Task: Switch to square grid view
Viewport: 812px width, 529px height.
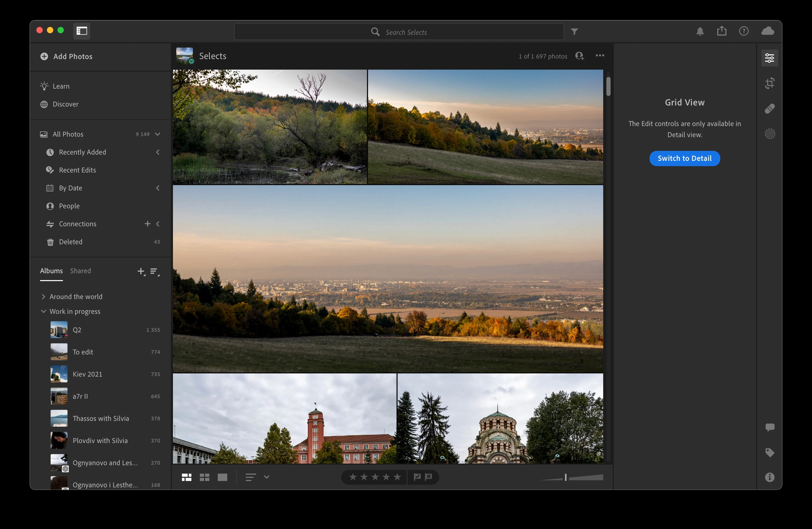Action: coord(204,477)
